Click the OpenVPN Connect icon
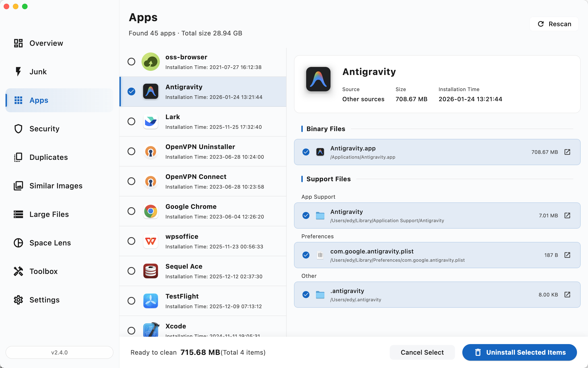This screenshot has width=588, height=368. coord(151,181)
